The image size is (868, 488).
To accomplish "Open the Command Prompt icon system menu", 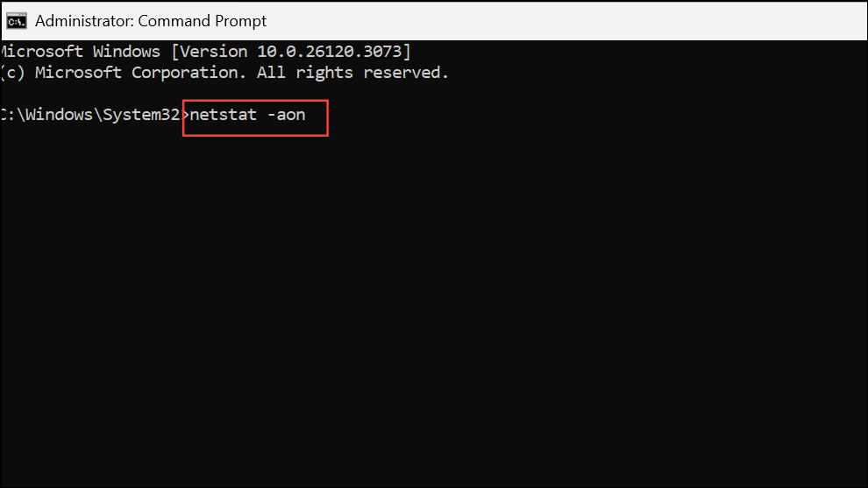I will 17,21.
